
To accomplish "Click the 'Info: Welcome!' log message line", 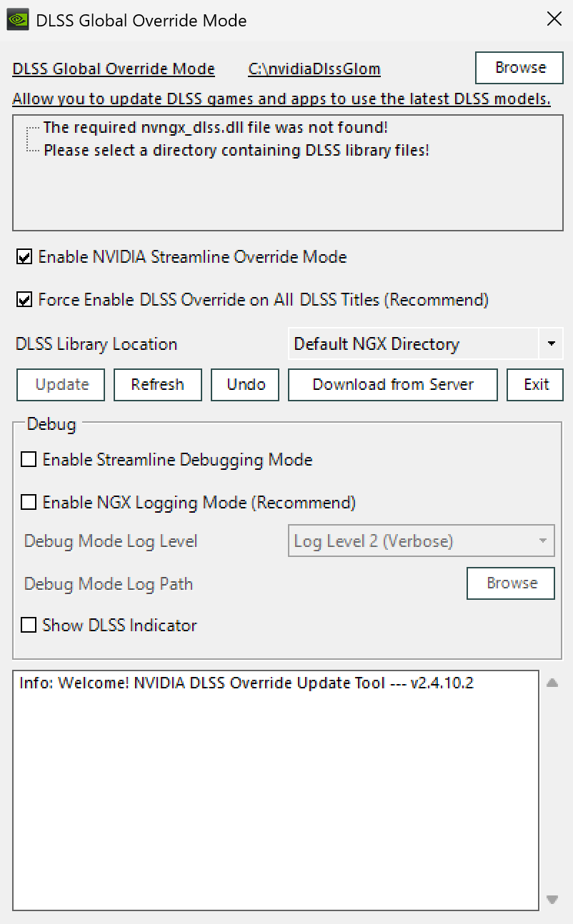I will (x=246, y=683).
